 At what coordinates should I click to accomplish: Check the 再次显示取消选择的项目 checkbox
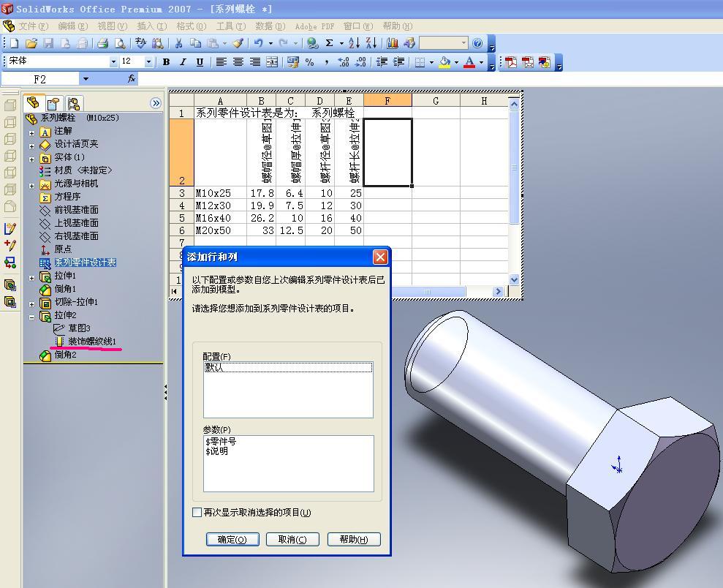[197, 513]
